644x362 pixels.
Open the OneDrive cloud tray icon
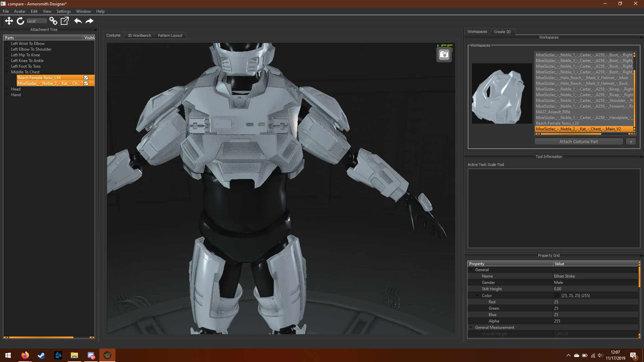(576, 355)
